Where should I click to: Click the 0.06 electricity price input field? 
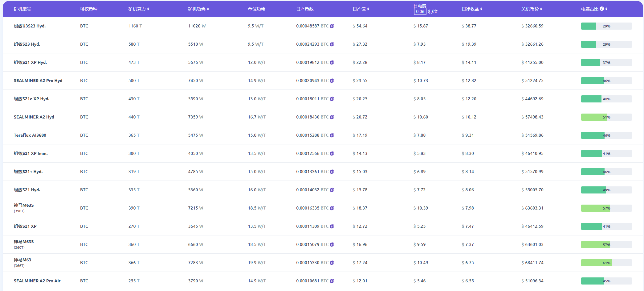click(420, 12)
